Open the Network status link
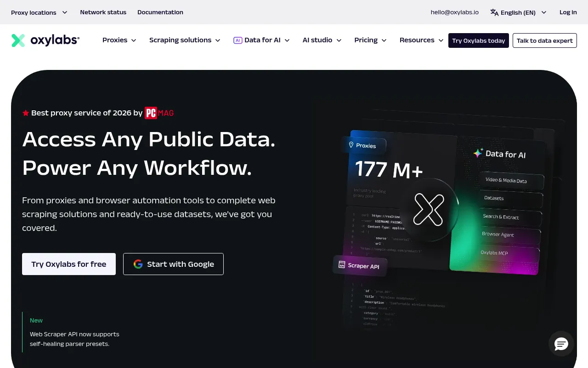Viewport: 588px width, 368px height. click(x=103, y=12)
